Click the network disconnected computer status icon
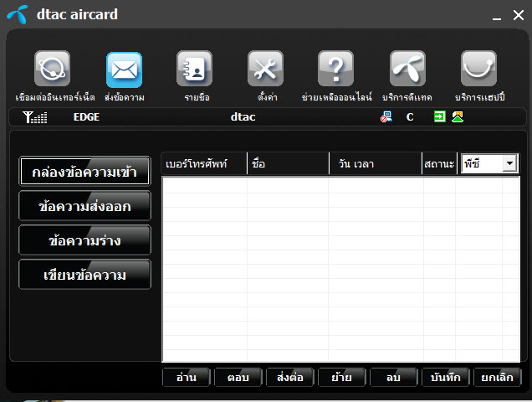Image resolution: width=532 pixels, height=402 pixels. [x=386, y=117]
